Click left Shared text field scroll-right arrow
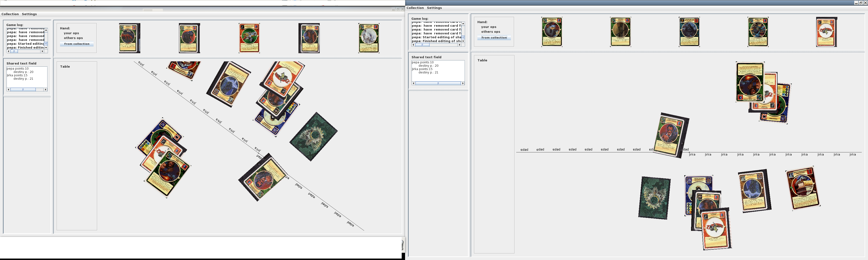The image size is (868, 260). (x=46, y=90)
